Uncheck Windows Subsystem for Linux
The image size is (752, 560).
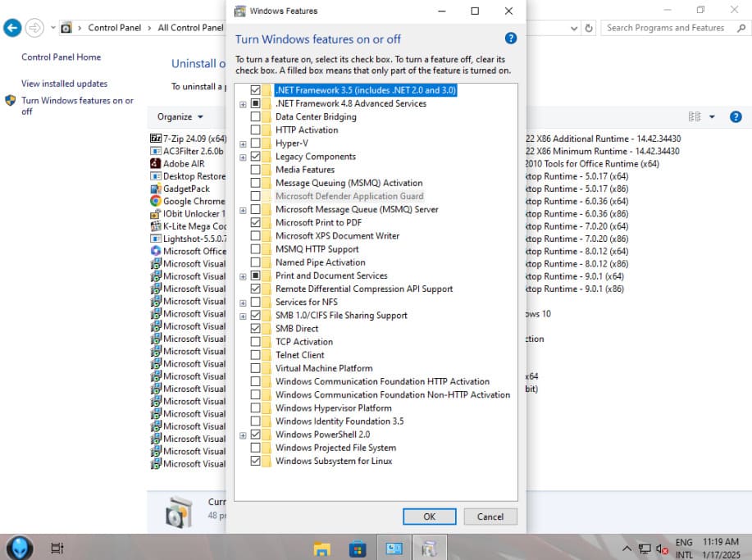tap(256, 461)
